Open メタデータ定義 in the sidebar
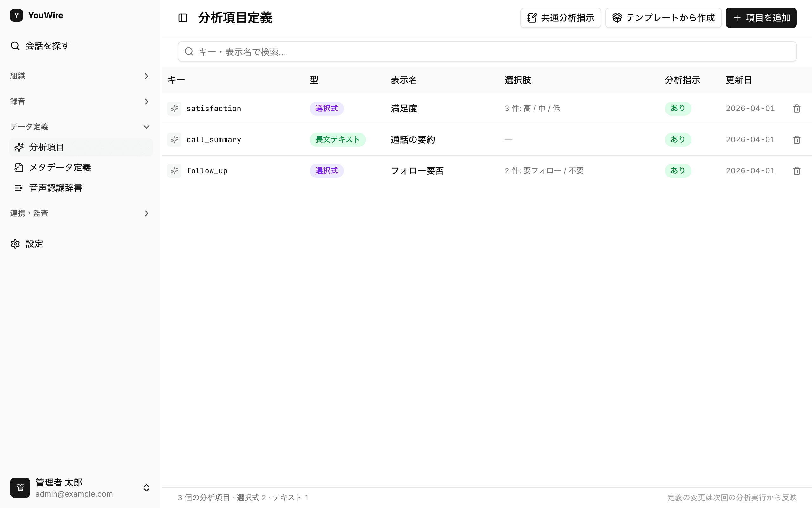812x508 pixels. click(81, 168)
